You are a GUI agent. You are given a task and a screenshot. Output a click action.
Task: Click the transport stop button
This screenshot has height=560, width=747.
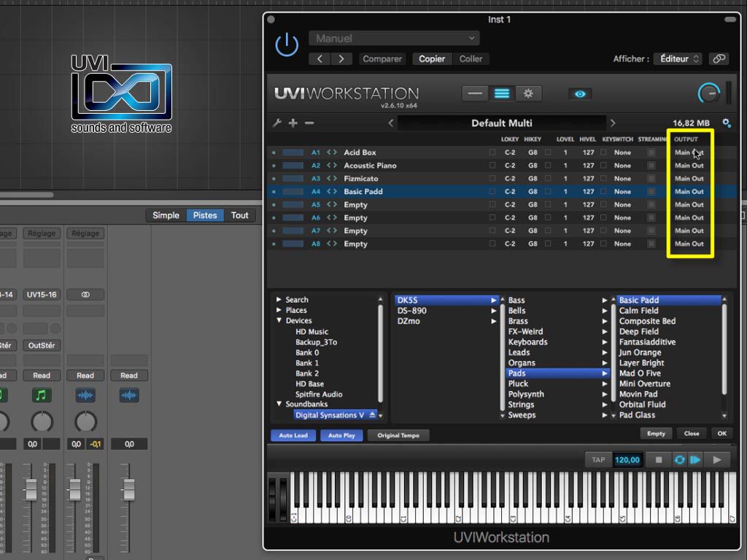[659, 459]
